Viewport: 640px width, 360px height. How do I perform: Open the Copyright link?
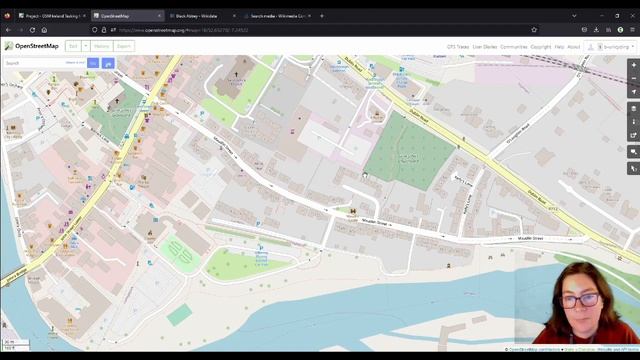tap(541, 47)
